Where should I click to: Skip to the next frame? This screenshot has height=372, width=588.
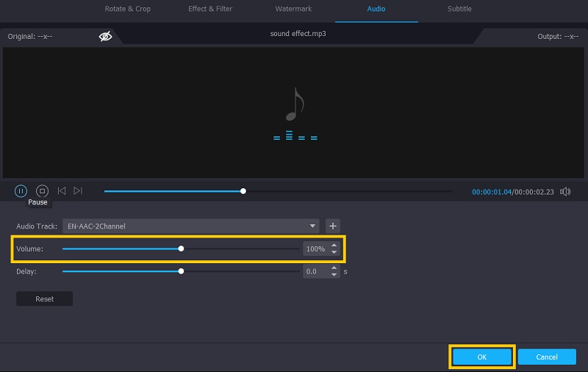click(x=78, y=191)
